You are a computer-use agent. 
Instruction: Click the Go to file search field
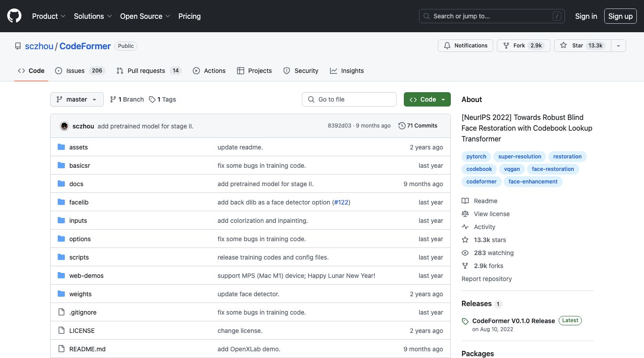[349, 99]
